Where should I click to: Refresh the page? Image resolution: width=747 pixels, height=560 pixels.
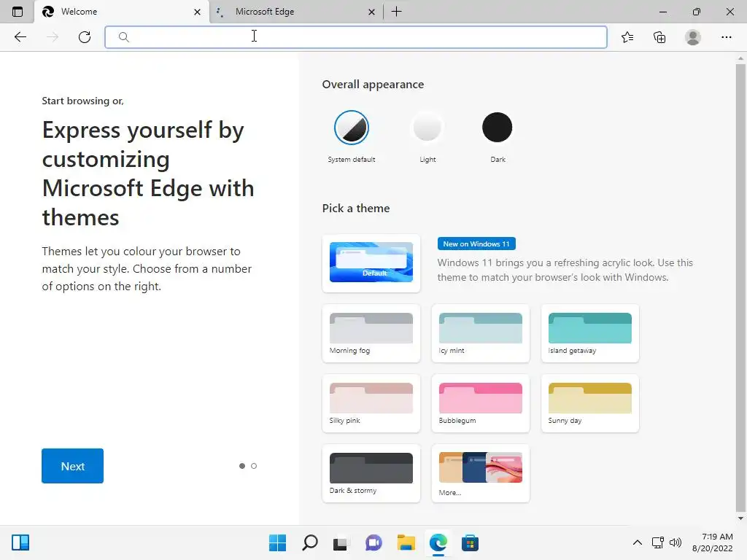(85, 37)
